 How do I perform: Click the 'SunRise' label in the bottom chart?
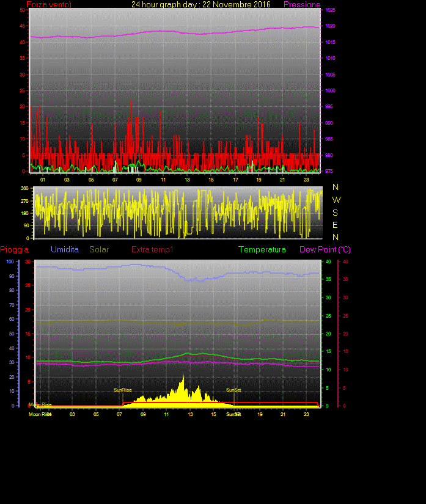click(123, 390)
